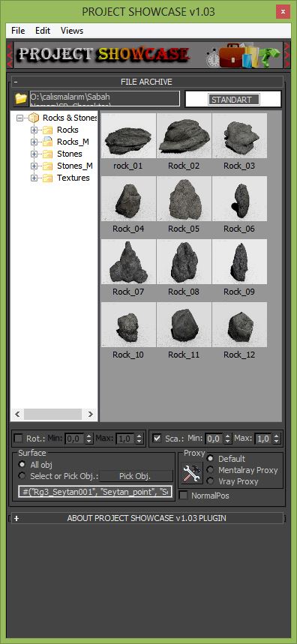Image resolution: width=297 pixels, height=644 pixels.
Task: Click the Rot. Max value field
Action: [125, 439]
